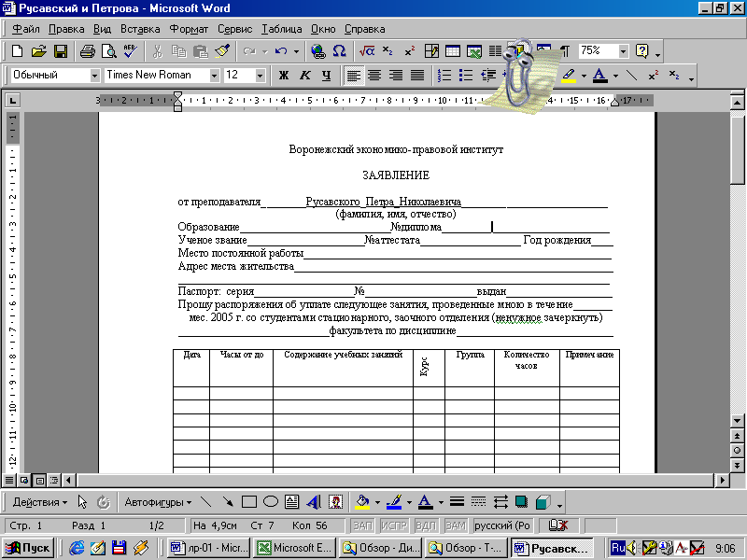The height and width of the screenshot is (560, 747).
Task: Open the Правка menu
Action: 66,29
